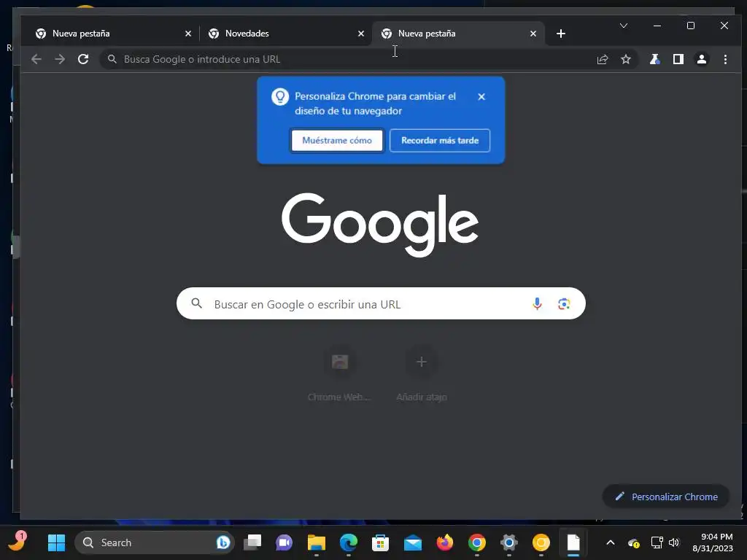Open the clock showing 9:04 PM
The width and height of the screenshot is (747, 560).
tap(712, 542)
